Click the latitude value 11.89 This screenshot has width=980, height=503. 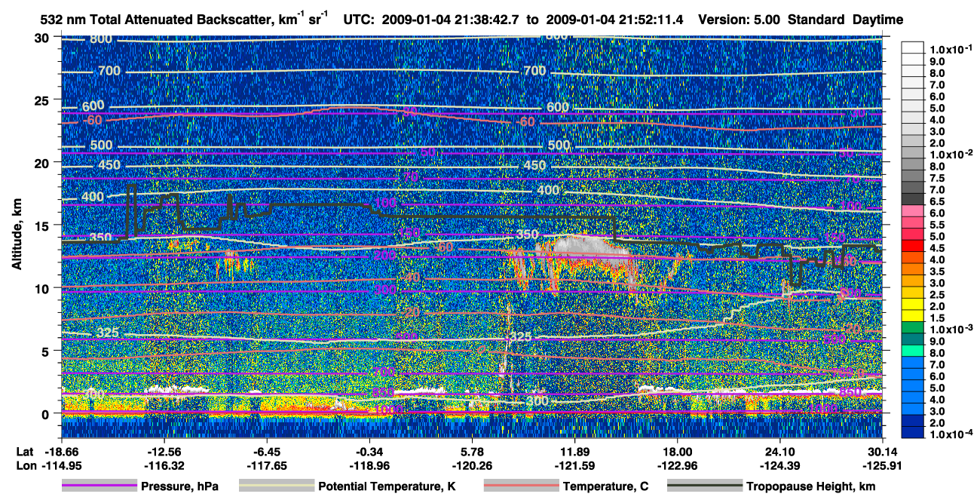tap(574, 452)
